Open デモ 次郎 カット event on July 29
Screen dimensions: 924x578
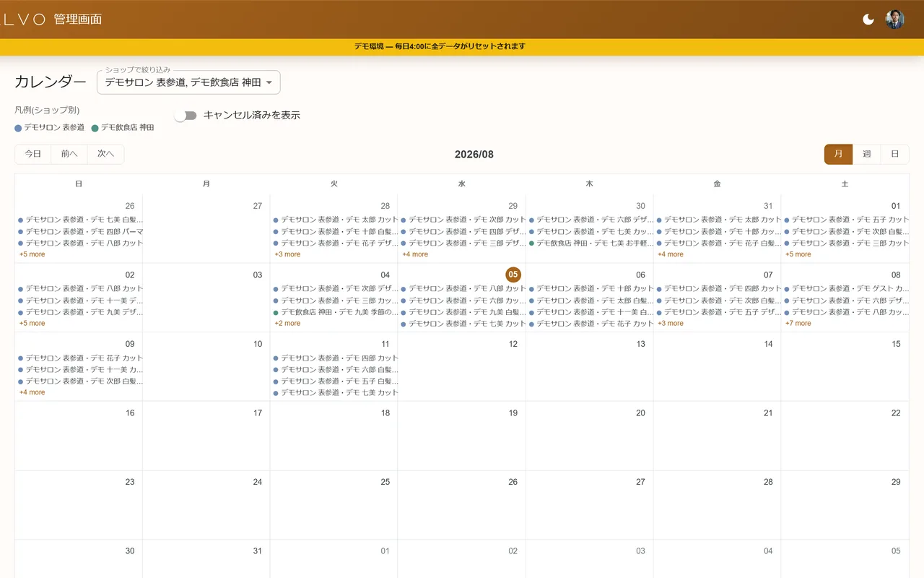click(x=463, y=219)
